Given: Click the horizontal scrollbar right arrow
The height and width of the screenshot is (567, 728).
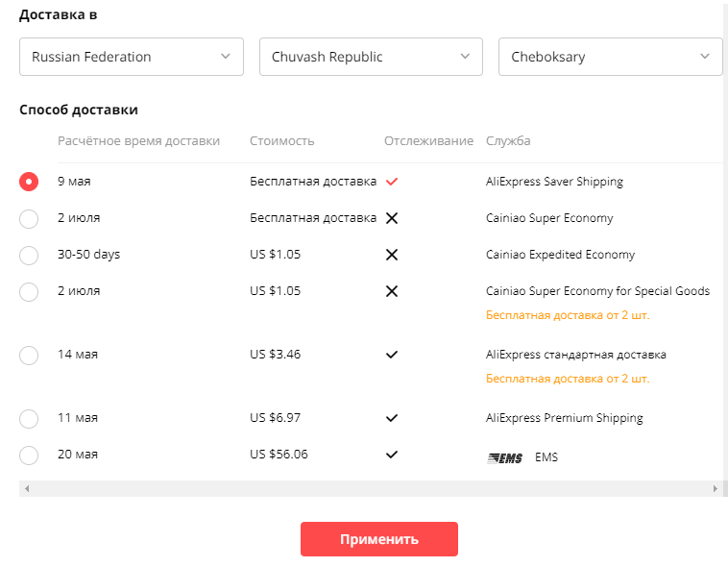Looking at the screenshot, I should pos(715,489).
